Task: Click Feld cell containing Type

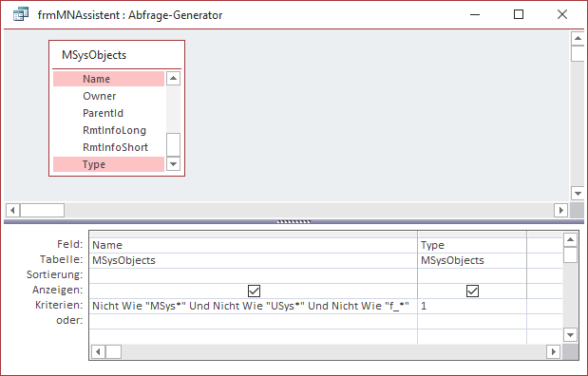Action: coord(472,245)
